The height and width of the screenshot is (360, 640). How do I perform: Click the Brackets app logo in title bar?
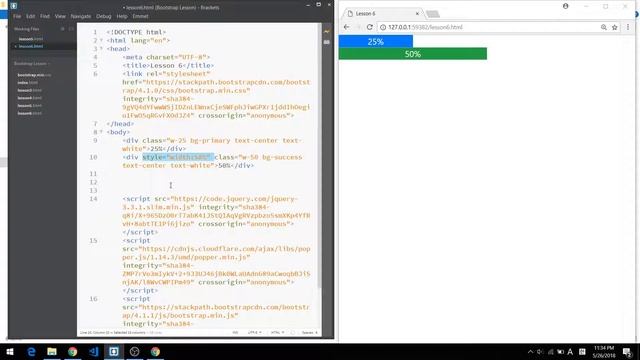pos(13,6)
